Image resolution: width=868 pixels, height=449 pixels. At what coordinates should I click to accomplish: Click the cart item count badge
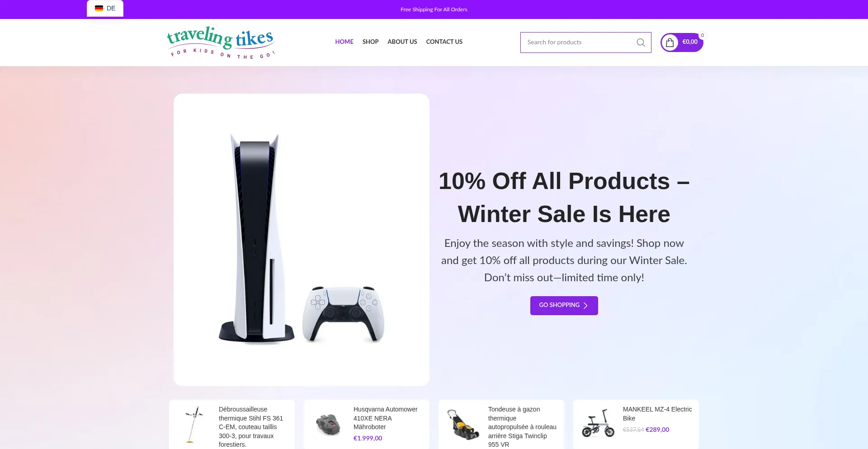pyautogui.click(x=703, y=35)
